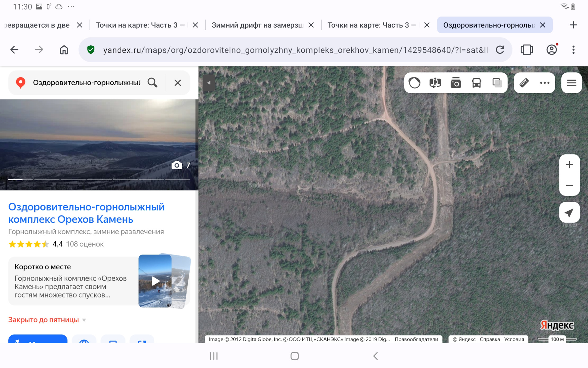The height and width of the screenshot is (368, 588).
Task: Show street photos with camera icon
Action: [456, 83]
